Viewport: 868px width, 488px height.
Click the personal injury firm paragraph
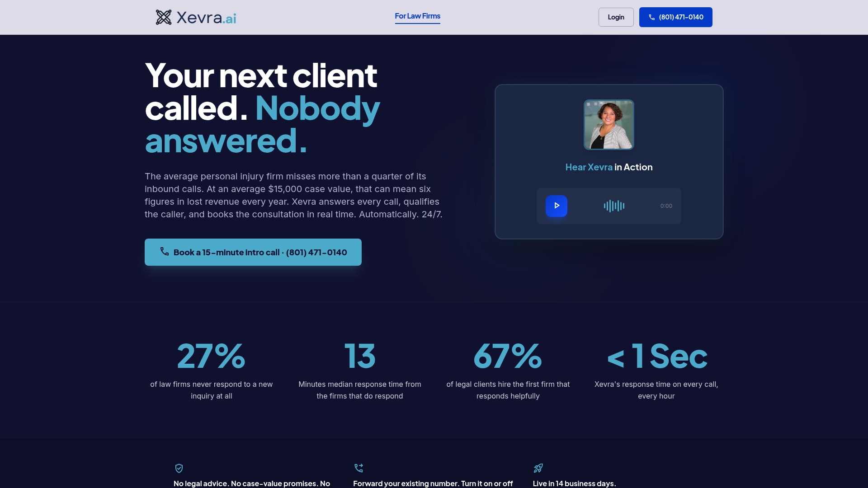click(293, 195)
